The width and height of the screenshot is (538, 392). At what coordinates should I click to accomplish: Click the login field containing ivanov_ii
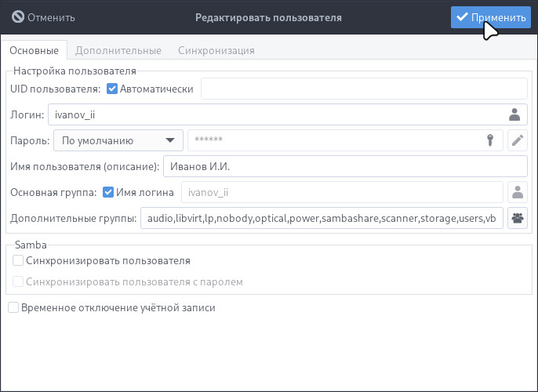[x=288, y=114]
